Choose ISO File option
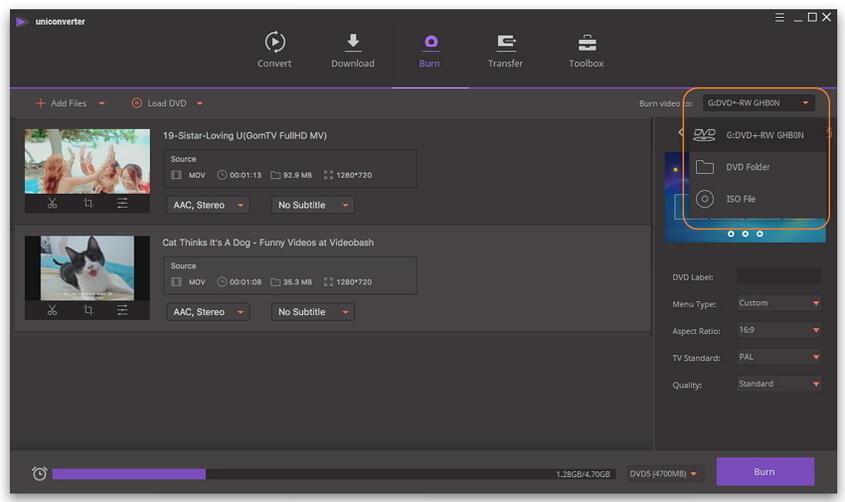845x502 pixels. (x=758, y=199)
